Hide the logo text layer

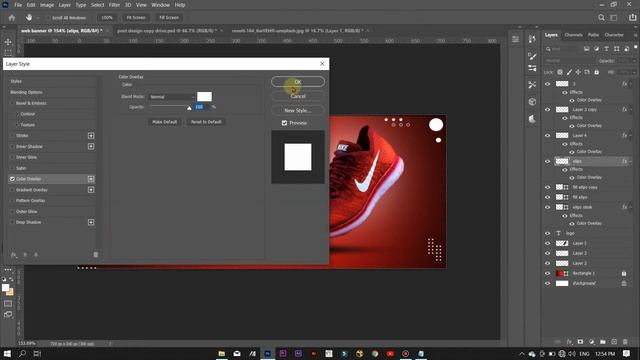[x=548, y=233]
